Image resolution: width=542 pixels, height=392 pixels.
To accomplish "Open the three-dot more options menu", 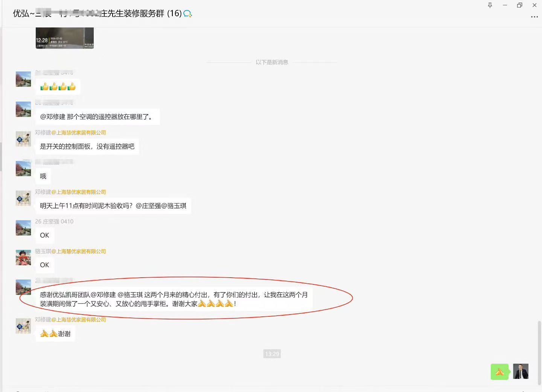I will point(534,17).
